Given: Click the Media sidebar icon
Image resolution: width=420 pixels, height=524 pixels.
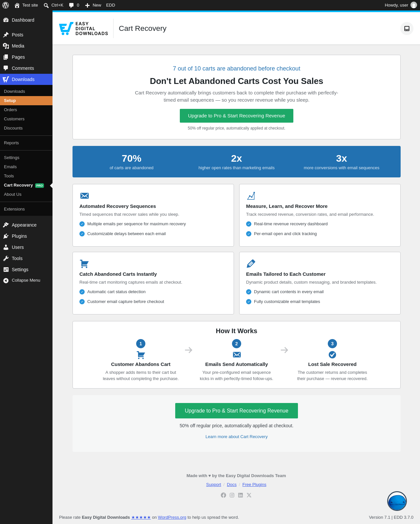Looking at the screenshot, I should tap(6, 46).
